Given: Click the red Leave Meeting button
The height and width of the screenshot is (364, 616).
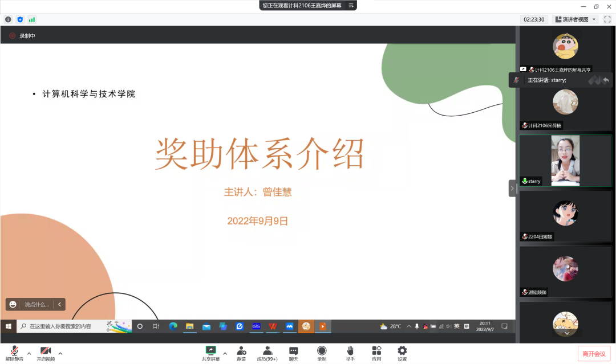Looking at the screenshot, I should pyautogui.click(x=594, y=354).
